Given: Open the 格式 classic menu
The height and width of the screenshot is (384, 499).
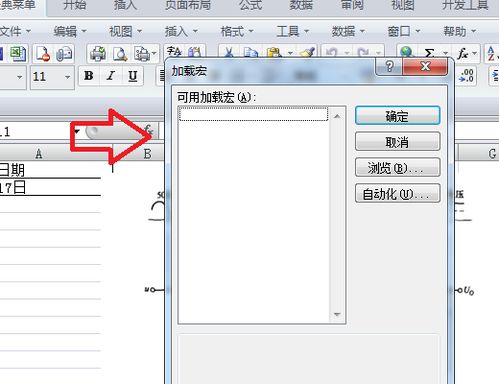Looking at the screenshot, I should point(237,32).
